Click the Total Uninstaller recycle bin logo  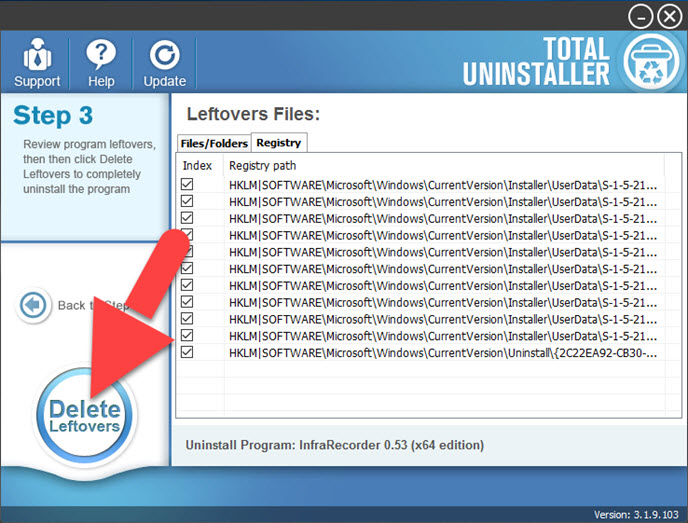(x=651, y=61)
